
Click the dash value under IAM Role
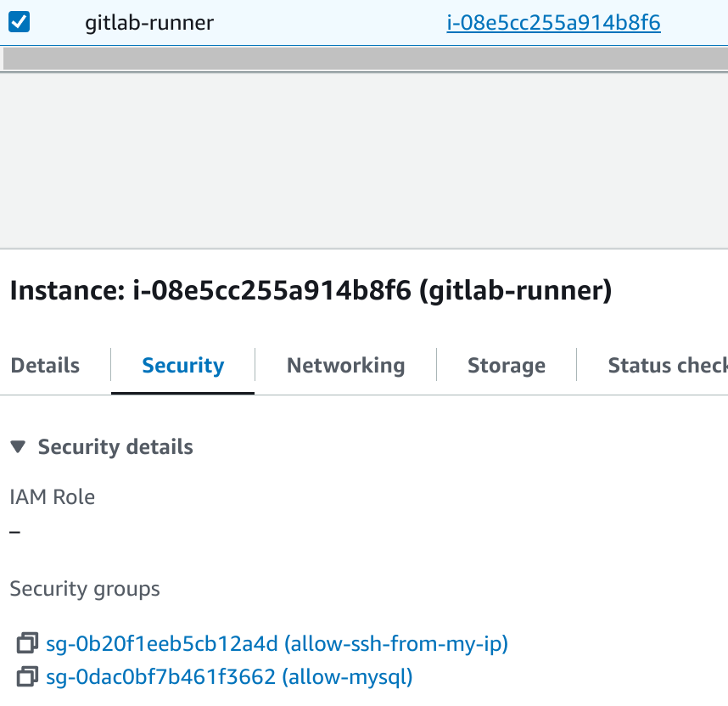click(14, 532)
